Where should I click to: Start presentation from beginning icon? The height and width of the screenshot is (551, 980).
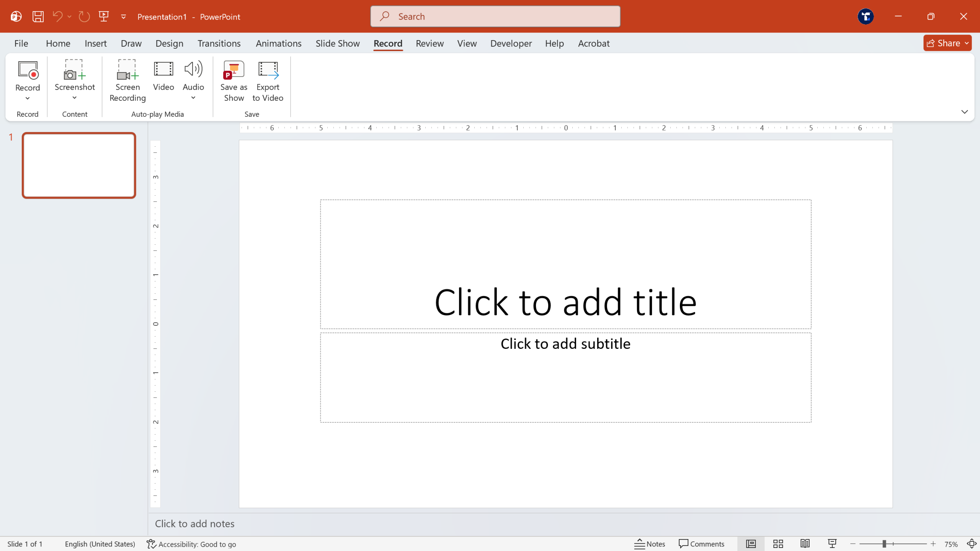coord(104,16)
